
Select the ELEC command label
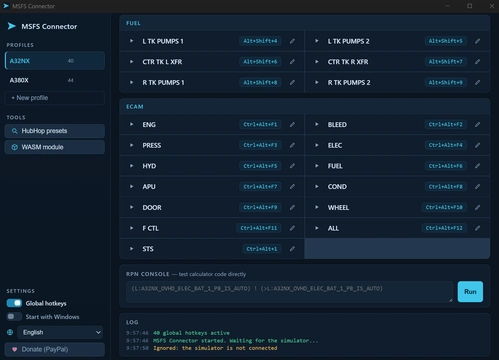click(x=335, y=145)
